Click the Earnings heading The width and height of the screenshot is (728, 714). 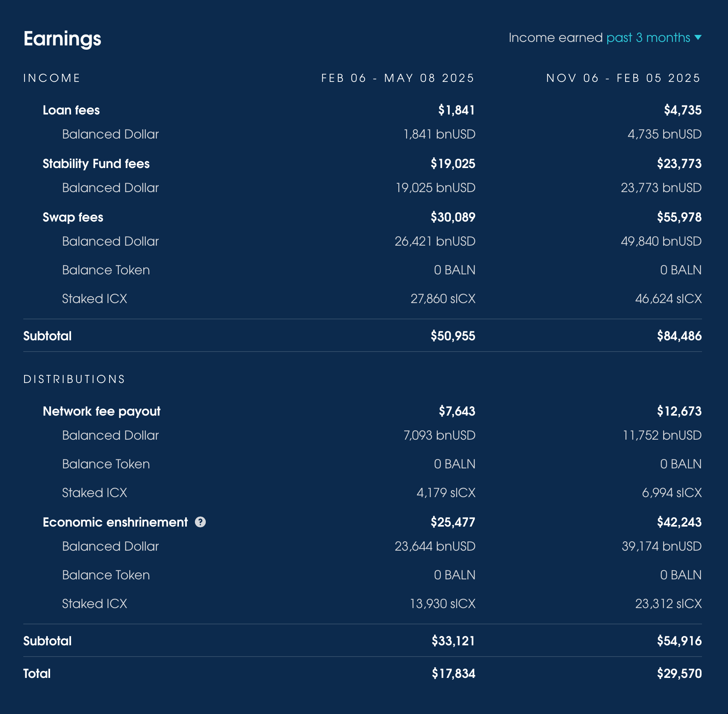(62, 38)
